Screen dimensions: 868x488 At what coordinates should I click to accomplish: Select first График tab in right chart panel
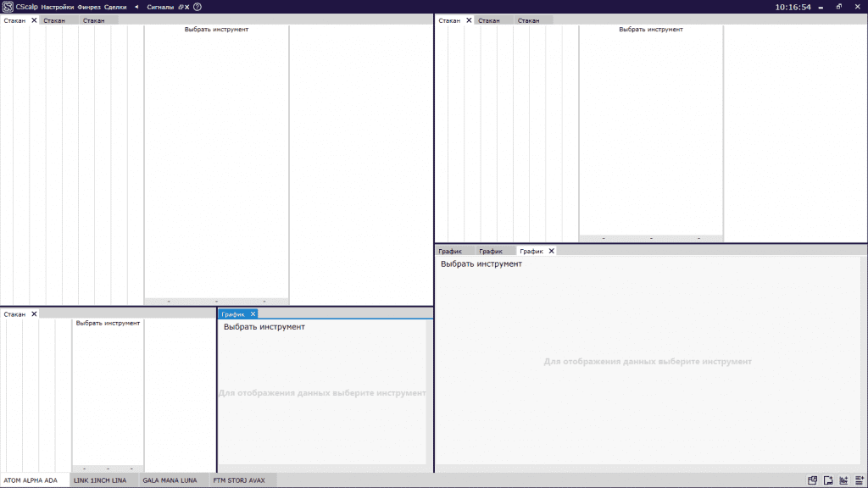point(449,252)
